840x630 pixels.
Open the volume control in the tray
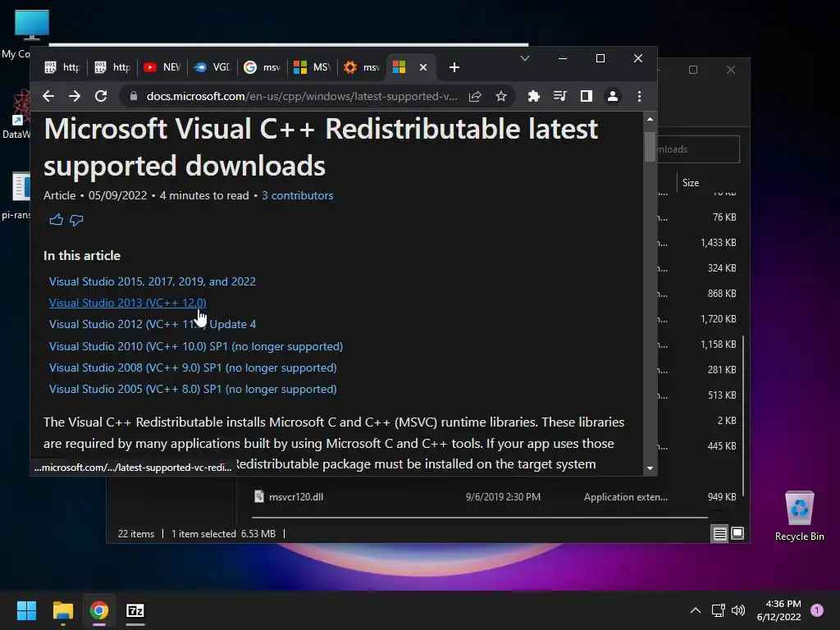click(x=738, y=610)
